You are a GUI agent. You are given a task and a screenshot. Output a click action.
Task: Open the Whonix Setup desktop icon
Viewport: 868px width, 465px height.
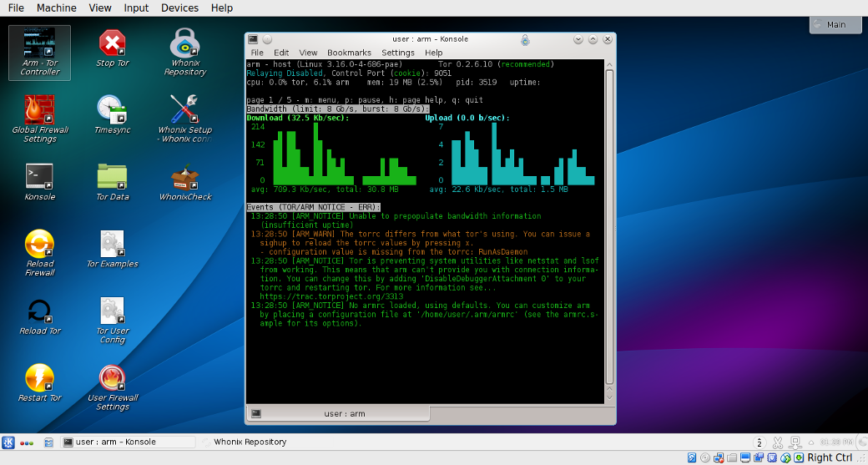tap(185, 119)
